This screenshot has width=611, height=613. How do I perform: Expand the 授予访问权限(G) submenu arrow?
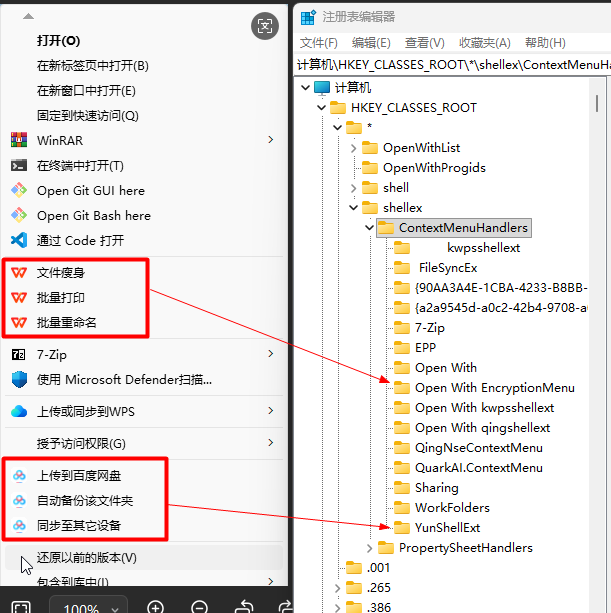[x=271, y=443]
